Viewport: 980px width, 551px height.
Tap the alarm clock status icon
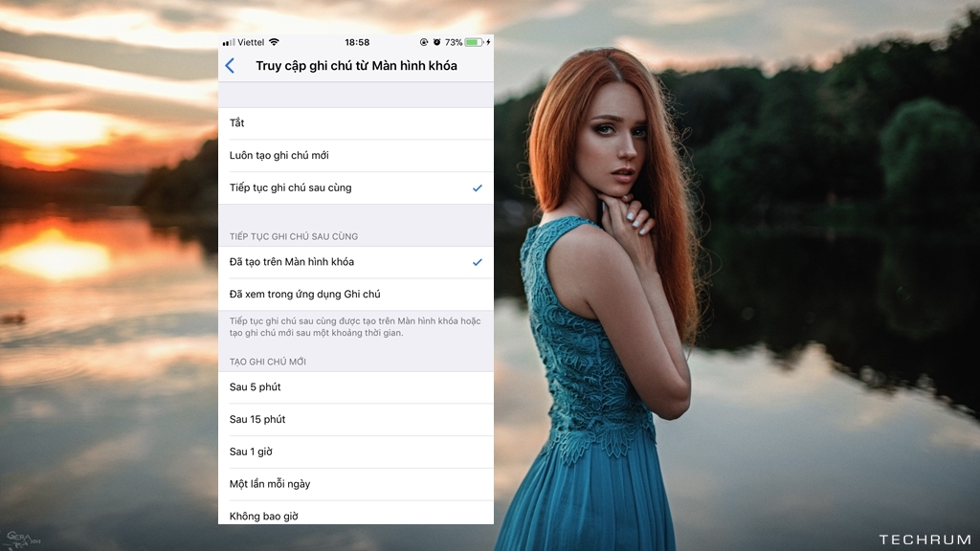(436, 42)
